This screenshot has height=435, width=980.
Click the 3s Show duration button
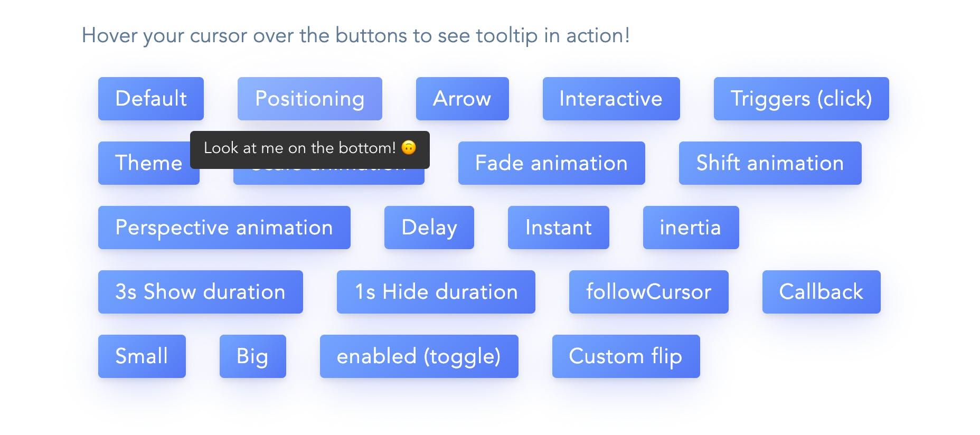pos(200,292)
